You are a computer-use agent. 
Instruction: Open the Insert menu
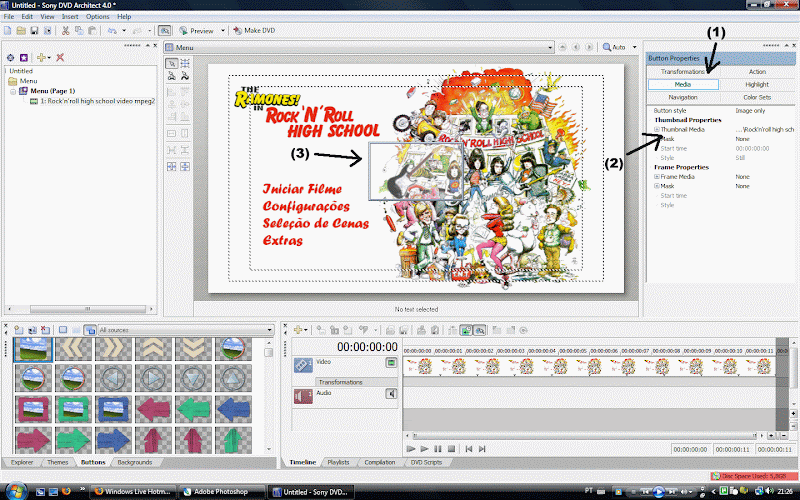click(x=70, y=16)
